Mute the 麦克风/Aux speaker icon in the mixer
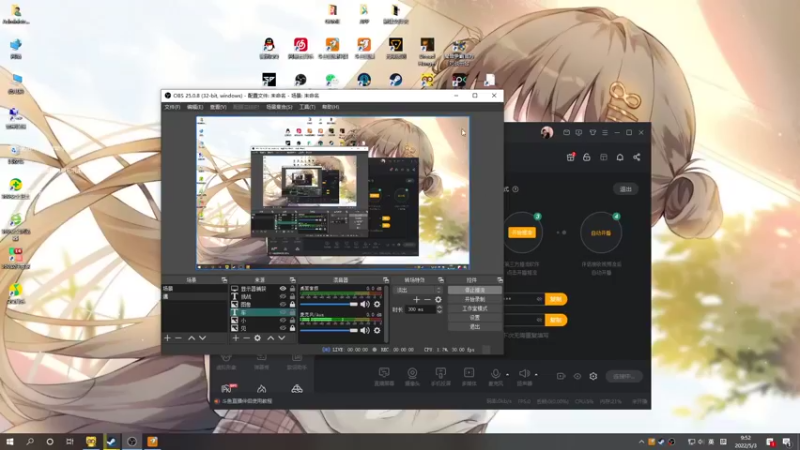The height and width of the screenshot is (450, 800). click(x=365, y=330)
